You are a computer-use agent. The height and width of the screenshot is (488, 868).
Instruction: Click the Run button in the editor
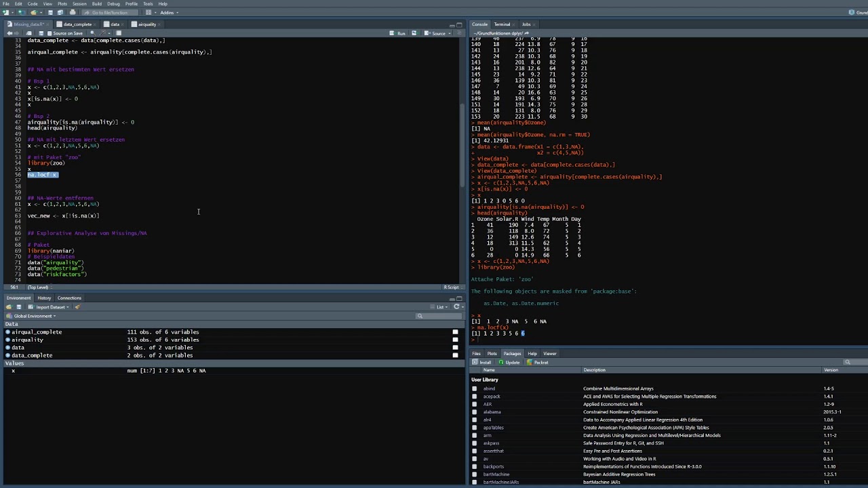coord(397,33)
